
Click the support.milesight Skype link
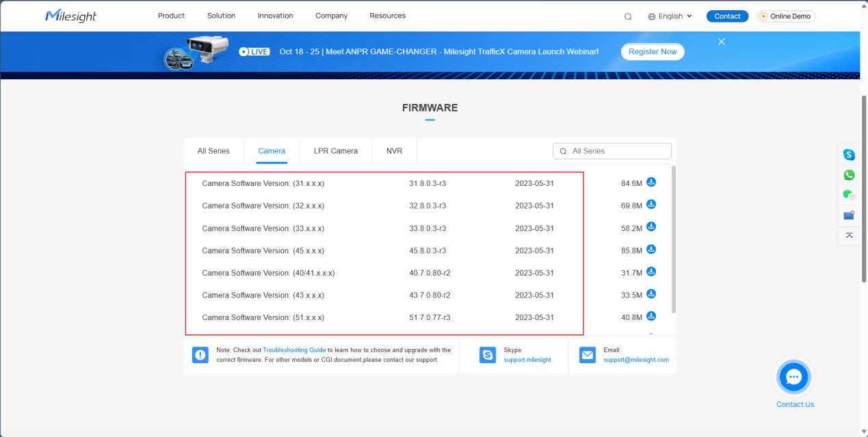click(527, 360)
